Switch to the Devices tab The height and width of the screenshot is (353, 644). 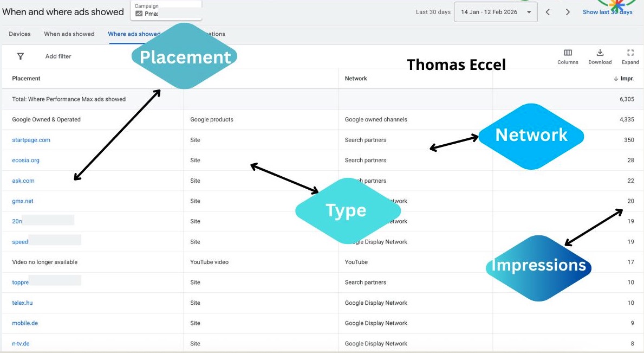pos(19,34)
